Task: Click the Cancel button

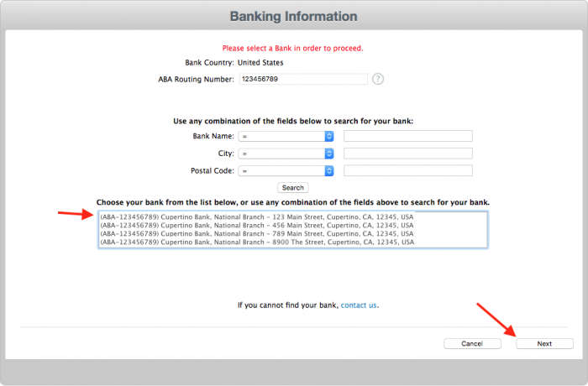Action: tap(471, 343)
